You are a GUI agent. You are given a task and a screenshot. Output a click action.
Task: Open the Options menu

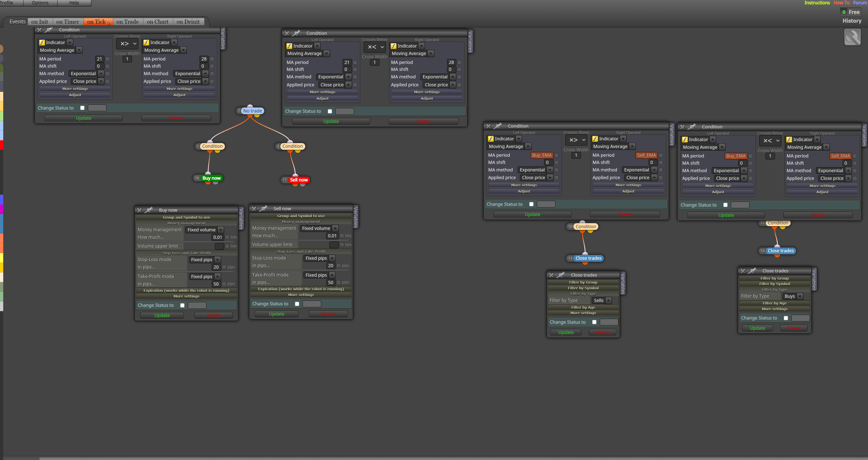click(x=40, y=3)
